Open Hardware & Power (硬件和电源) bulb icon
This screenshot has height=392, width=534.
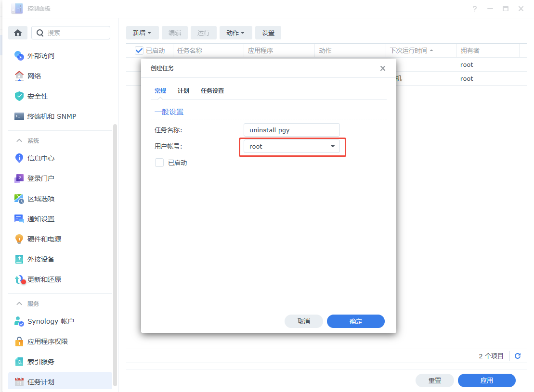19,239
